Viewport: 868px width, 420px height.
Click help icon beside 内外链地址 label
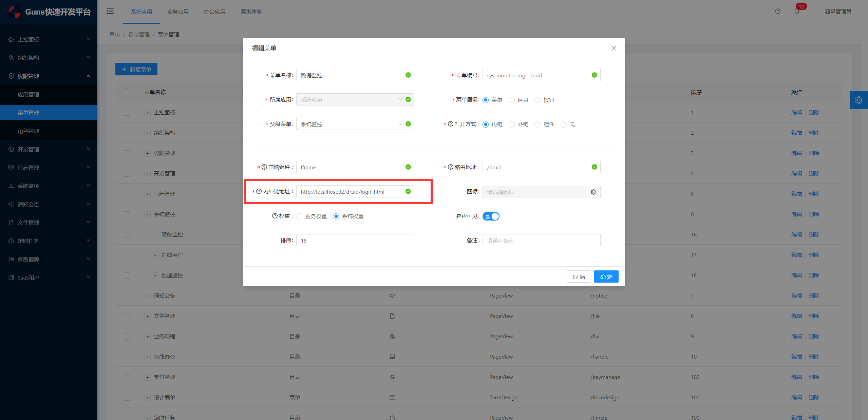tap(259, 192)
